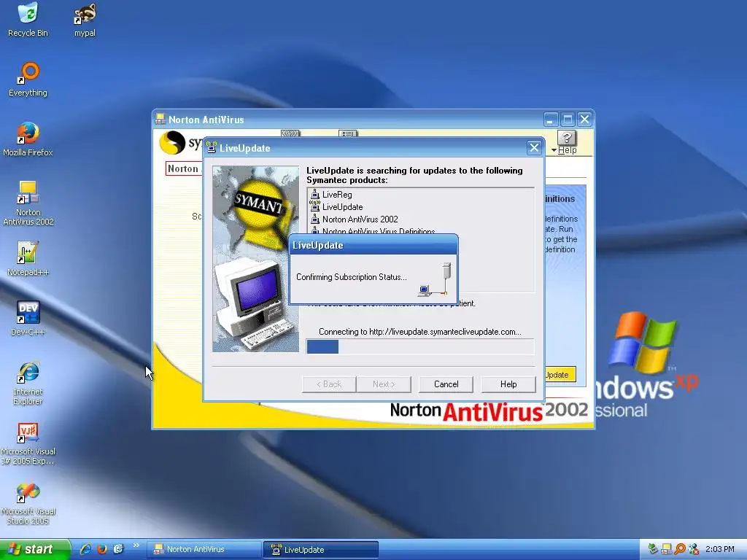This screenshot has width=747, height=560.
Task: Select the Mozilla Firefox desktop icon
Action: pyautogui.click(x=28, y=139)
